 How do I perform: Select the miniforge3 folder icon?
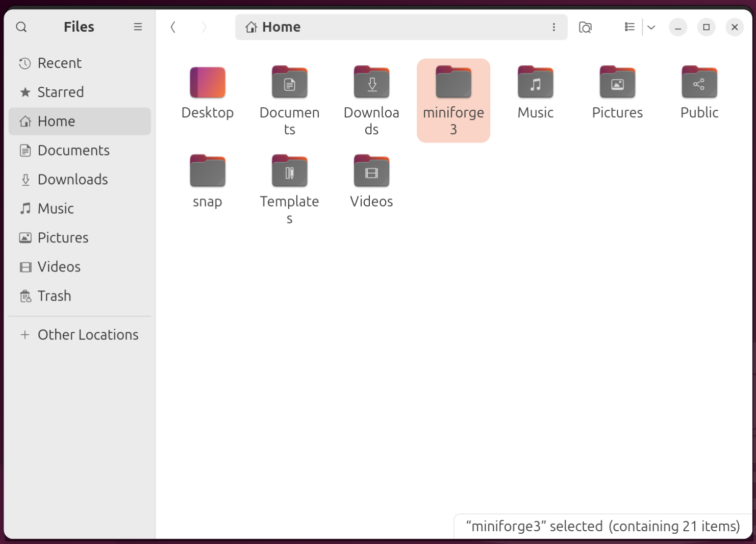tap(453, 82)
